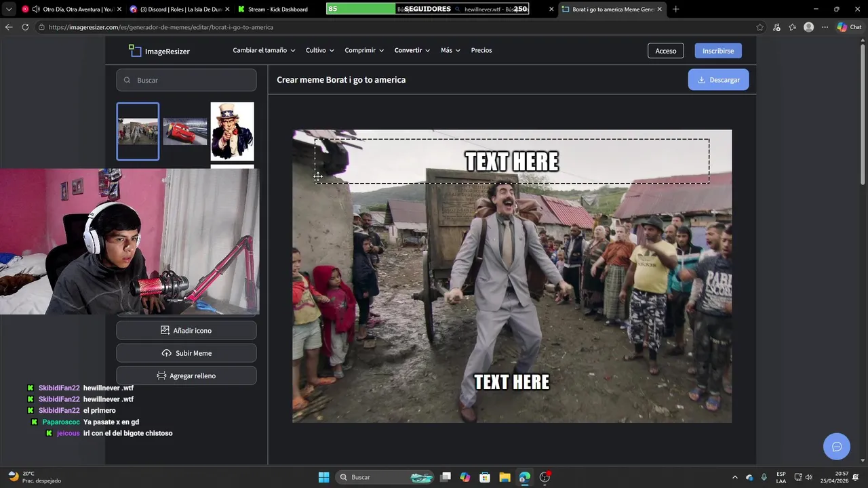Open browser extensions icon

[776, 27]
